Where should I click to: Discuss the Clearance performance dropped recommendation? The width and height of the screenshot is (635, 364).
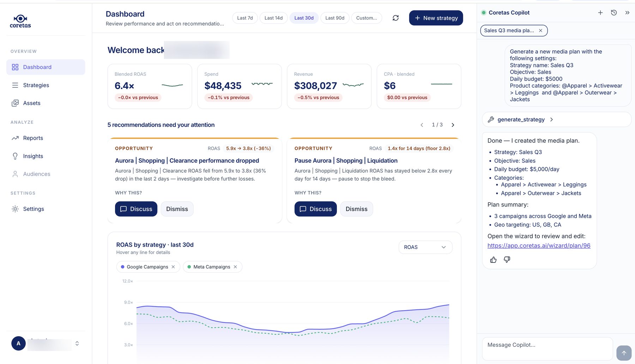136,209
